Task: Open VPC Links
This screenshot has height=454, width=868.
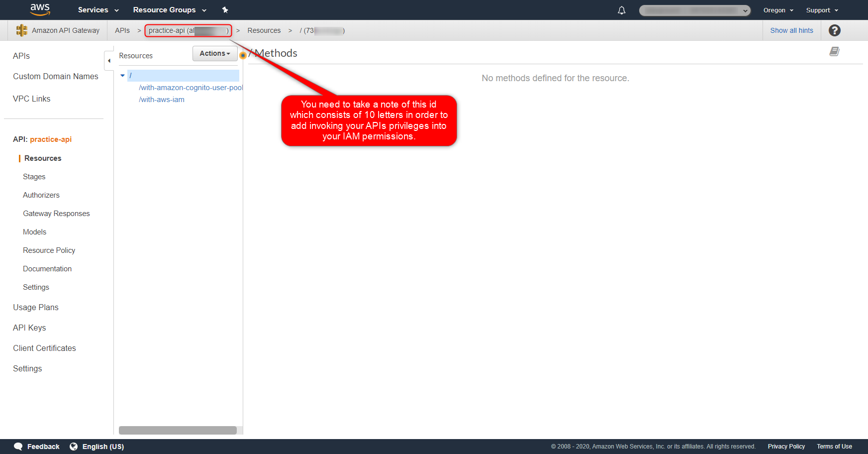Action: [32, 99]
